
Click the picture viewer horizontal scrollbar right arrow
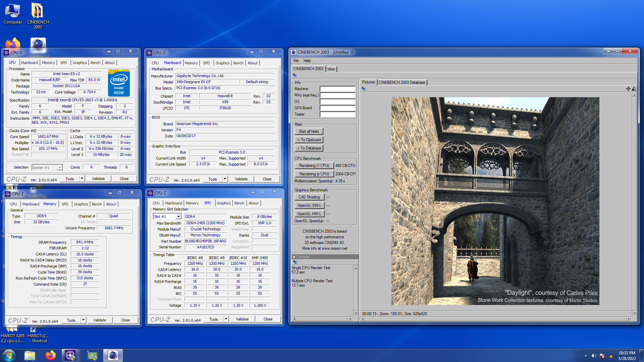pos(629,319)
